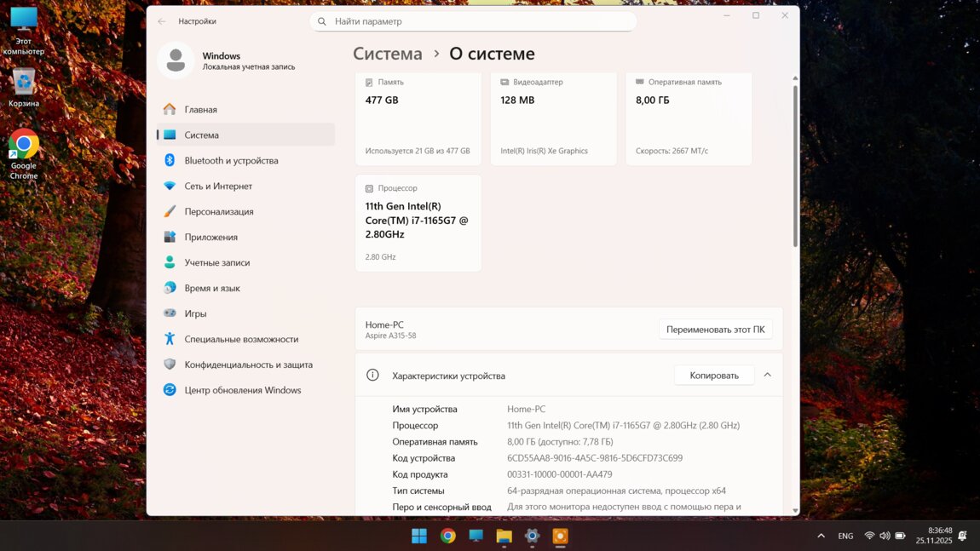Viewport: 980px width, 551px height.
Task: Select Приложения in the sidebar
Action: pos(211,237)
